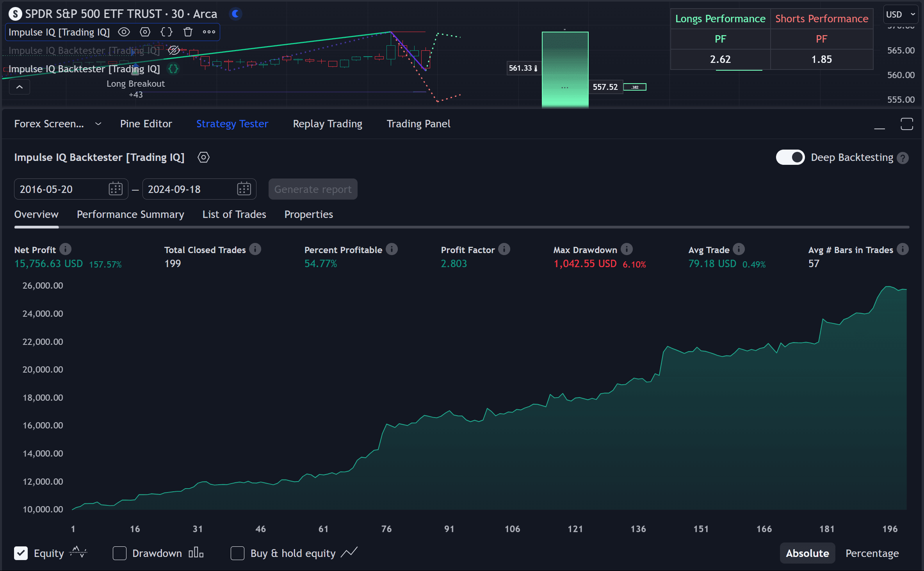Image resolution: width=924 pixels, height=571 pixels.
Task: Click the Max Drawdown value 1,042.55 USD
Action: [585, 264]
